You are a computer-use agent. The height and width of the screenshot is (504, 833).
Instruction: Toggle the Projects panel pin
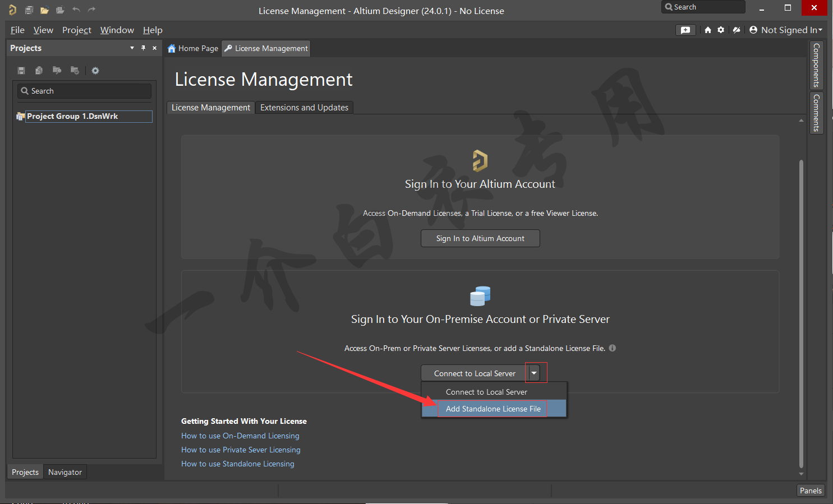pos(143,48)
